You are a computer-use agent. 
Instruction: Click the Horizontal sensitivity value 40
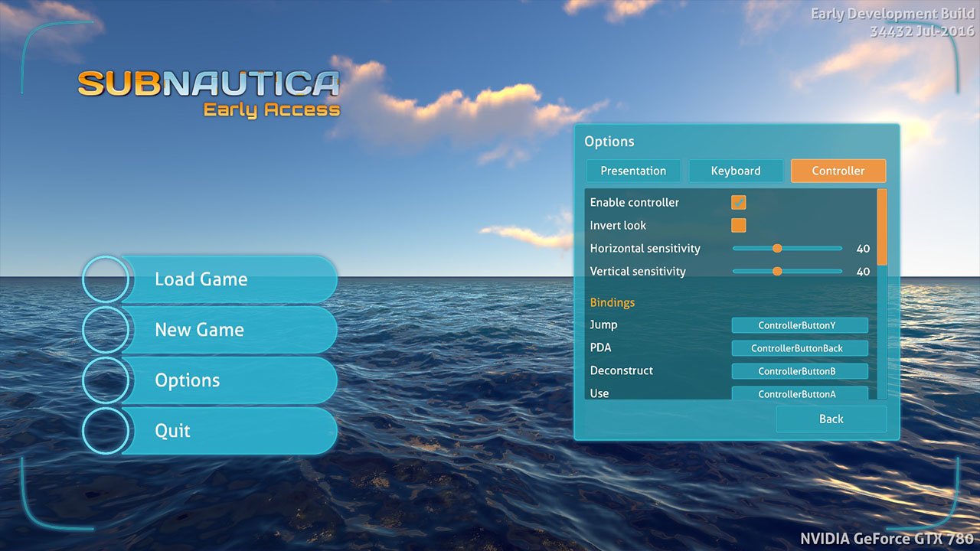(863, 249)
